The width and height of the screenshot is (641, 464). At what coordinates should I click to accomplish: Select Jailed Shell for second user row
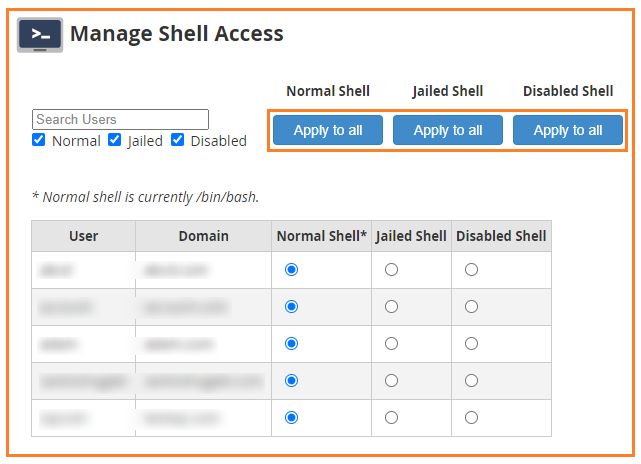(x=391, y=307)
